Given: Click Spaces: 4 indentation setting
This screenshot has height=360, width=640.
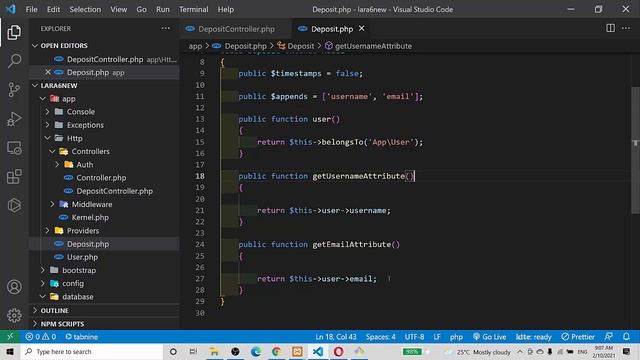Looking at the screenshot, I should pyautogui.click(x=380, y=337).
